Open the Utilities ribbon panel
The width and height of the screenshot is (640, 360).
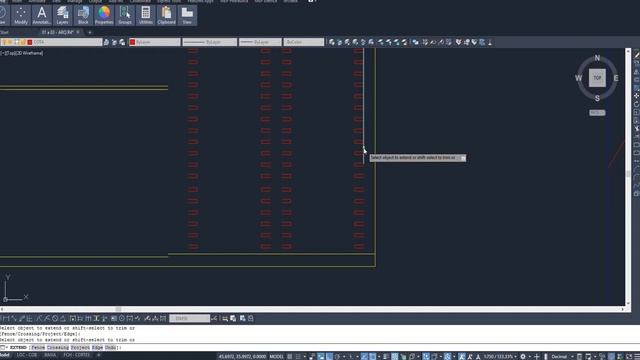tap(146, 16)
